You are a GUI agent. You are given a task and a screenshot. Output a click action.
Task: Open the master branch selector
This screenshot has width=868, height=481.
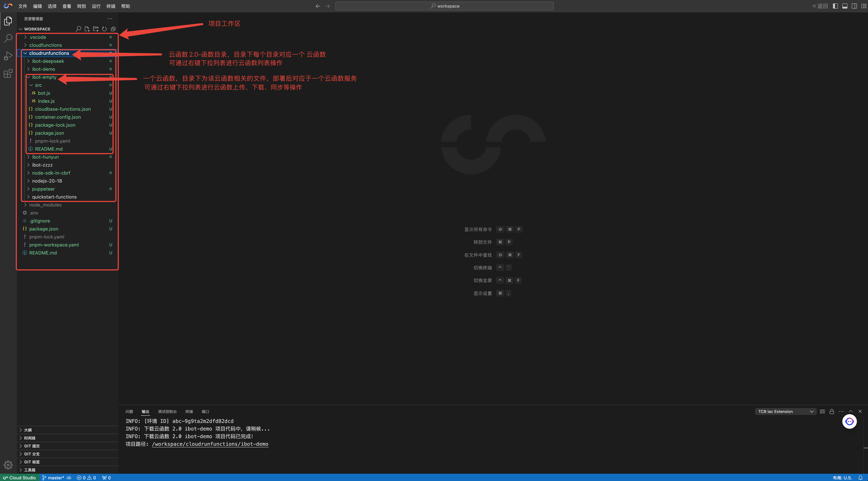(53, 478)
